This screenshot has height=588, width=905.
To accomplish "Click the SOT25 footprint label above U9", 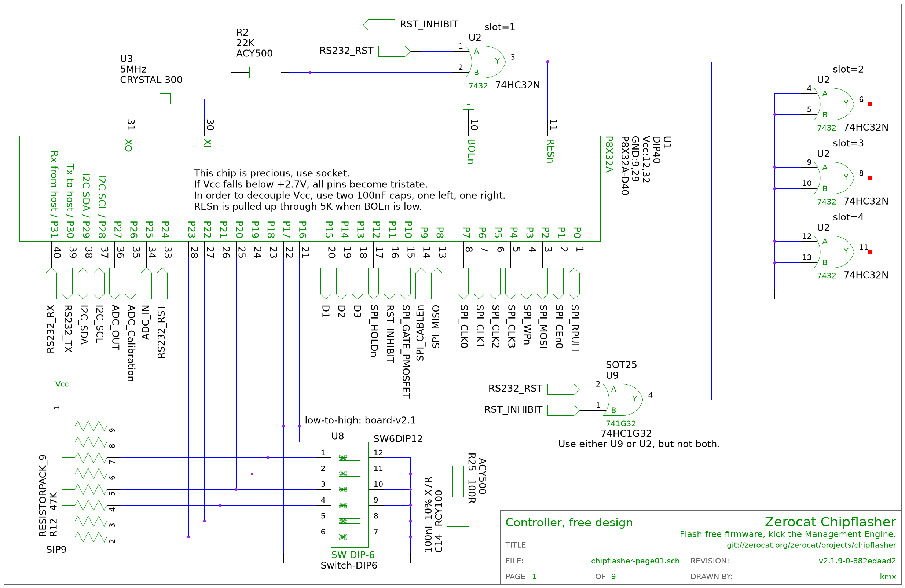I will tap(621, 365).
